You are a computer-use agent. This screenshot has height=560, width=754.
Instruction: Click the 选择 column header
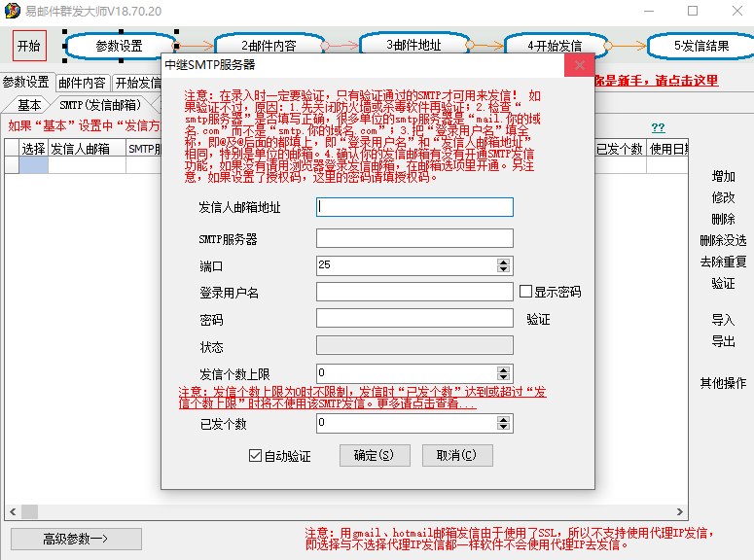click(34, 149)
